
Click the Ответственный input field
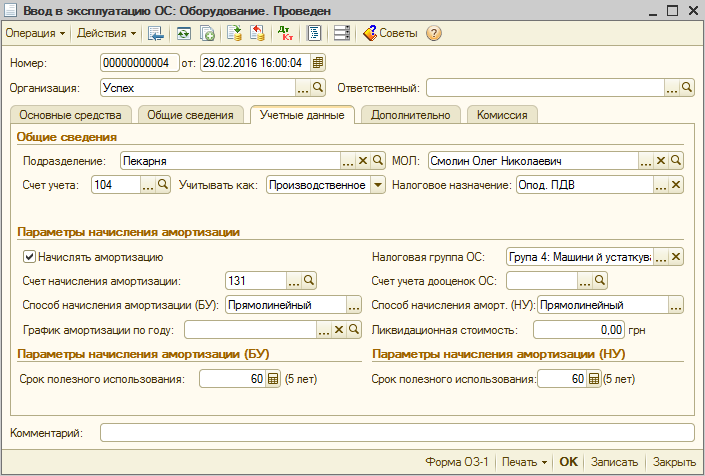[545, 88]
